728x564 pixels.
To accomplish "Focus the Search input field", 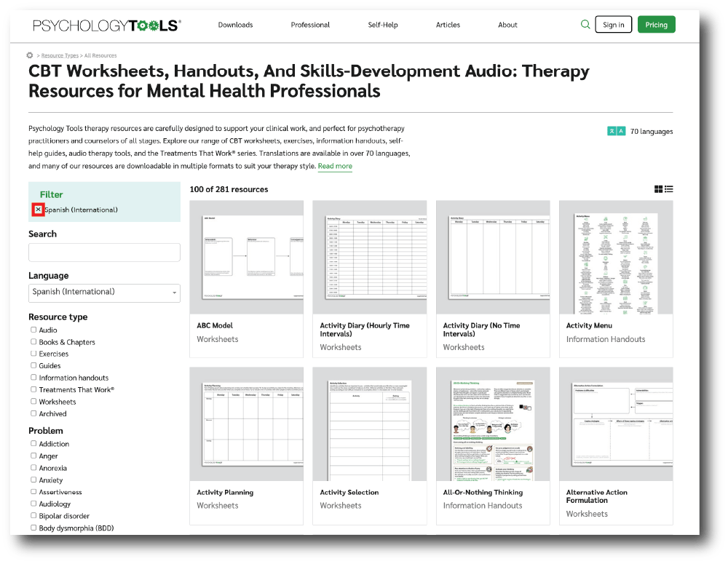I will pos(104,253).
